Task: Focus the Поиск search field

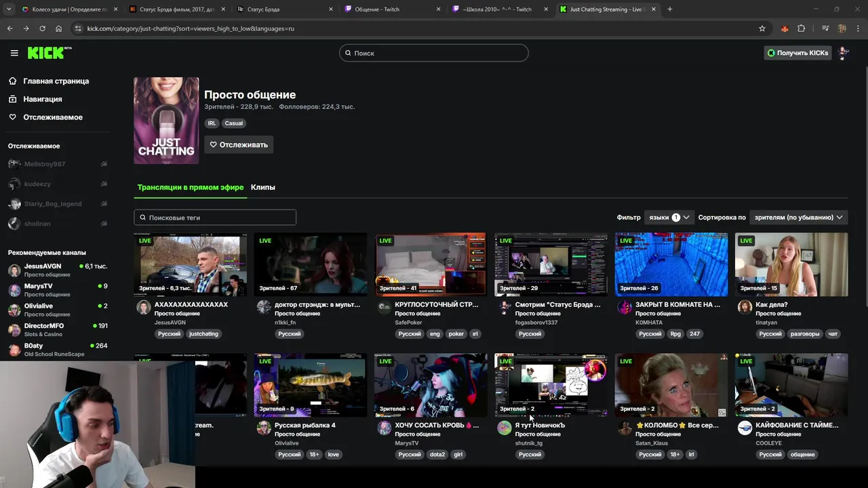Action: pos(434,53)
